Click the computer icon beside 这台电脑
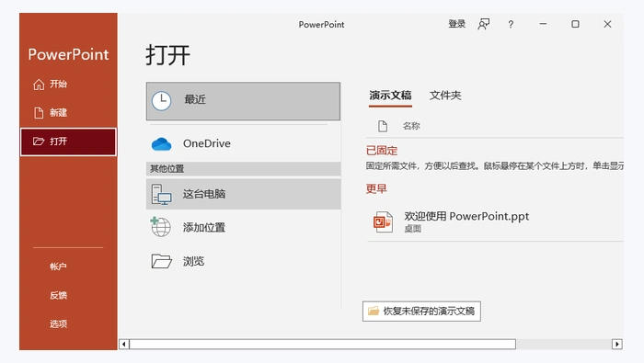This screenshot has width=644, height=363. 161,195
